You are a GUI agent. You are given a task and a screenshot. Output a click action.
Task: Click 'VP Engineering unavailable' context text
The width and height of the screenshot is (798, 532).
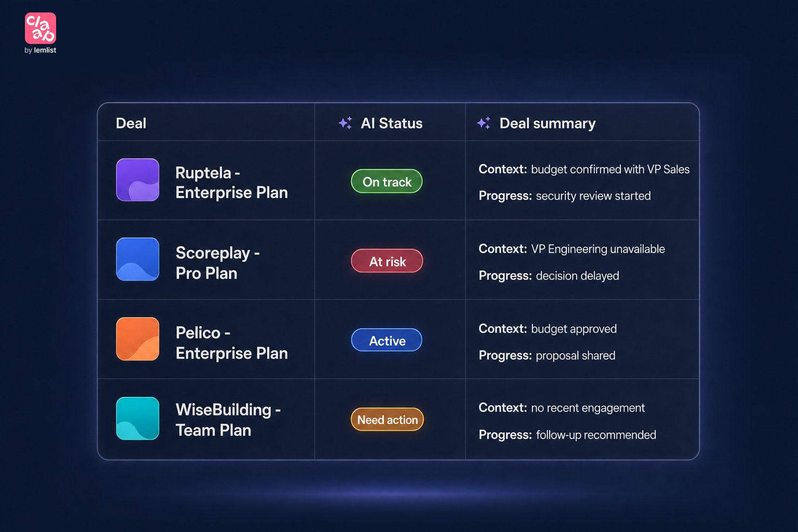(x=598, y=249)
